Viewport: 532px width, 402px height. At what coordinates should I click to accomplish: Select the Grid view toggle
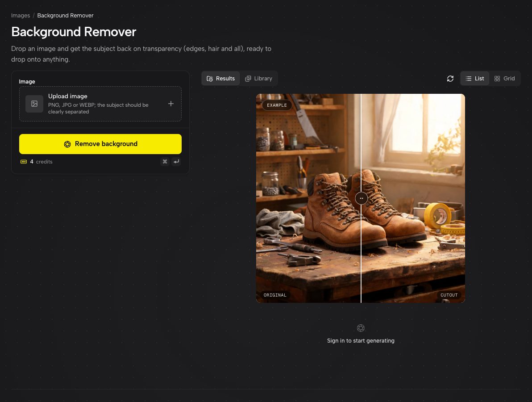tap(504, 79)
